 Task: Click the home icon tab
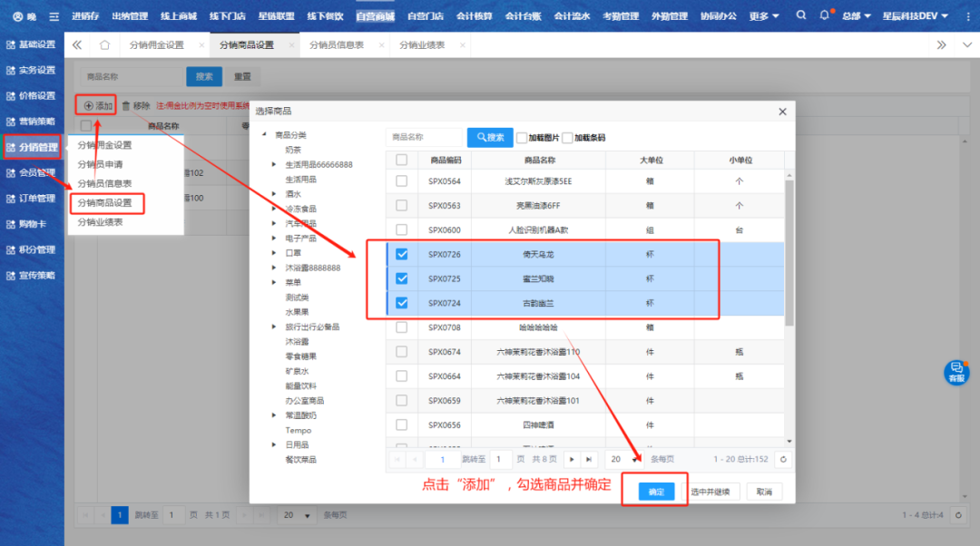tap(105, 44)
